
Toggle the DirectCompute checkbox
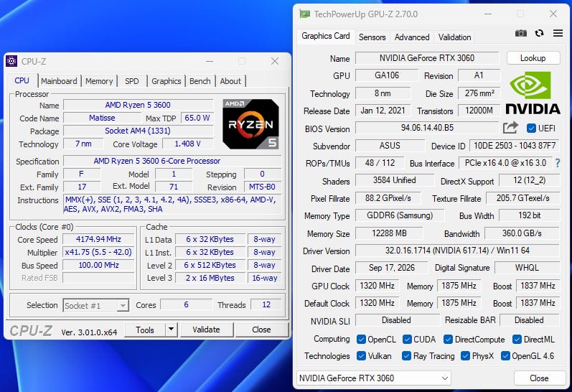pyautogui.click(x=448, y=340)
